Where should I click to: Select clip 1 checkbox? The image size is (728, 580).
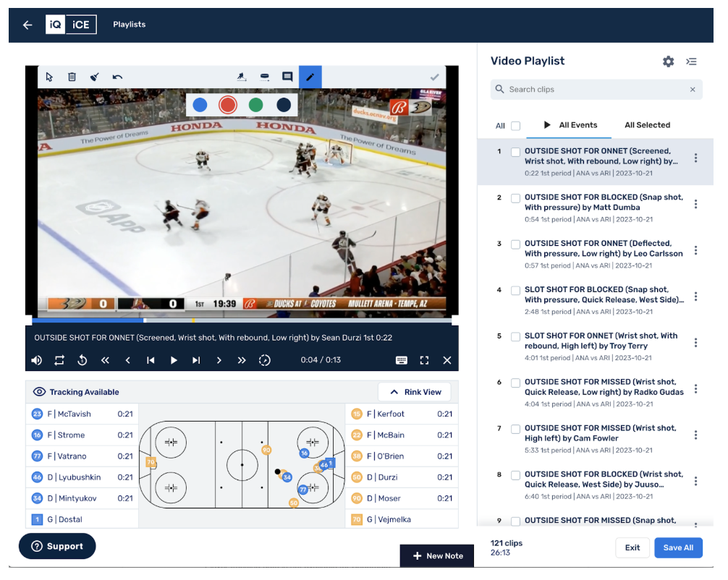(515, 152)
